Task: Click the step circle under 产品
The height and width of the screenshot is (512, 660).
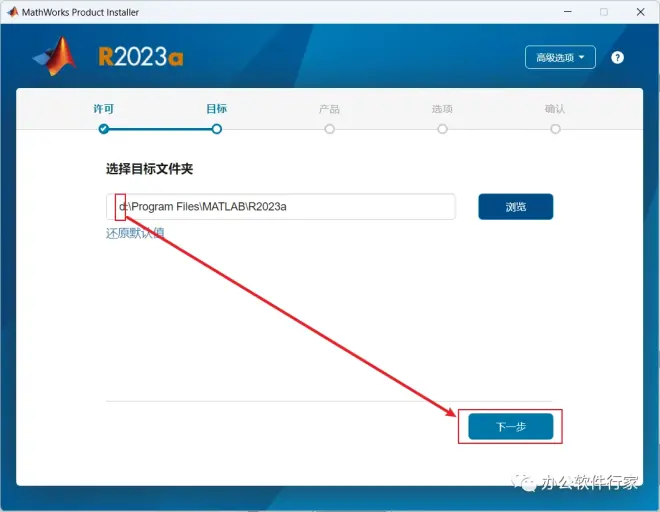Action: [x=329, y=129]
